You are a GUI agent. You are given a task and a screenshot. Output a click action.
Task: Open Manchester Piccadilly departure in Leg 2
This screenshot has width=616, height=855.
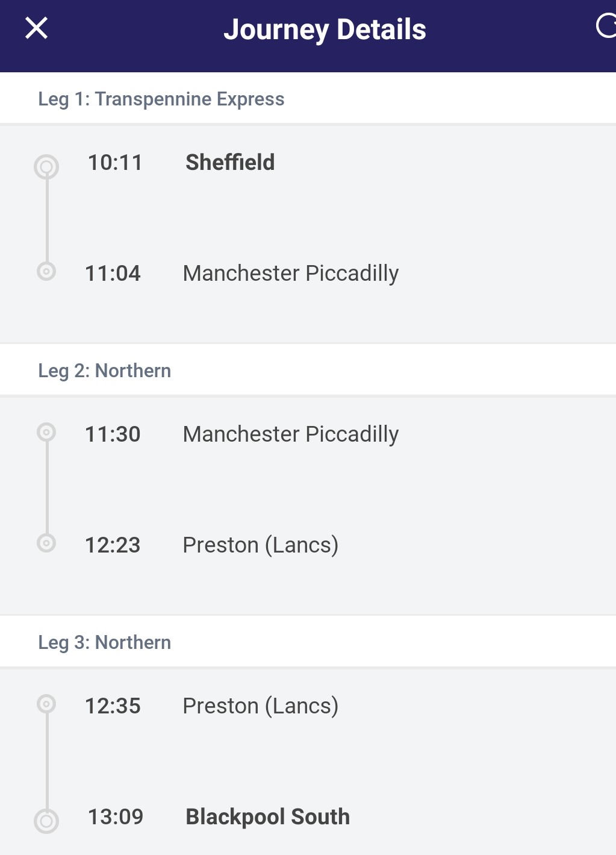pyautogui.click(x=290, y=434)
